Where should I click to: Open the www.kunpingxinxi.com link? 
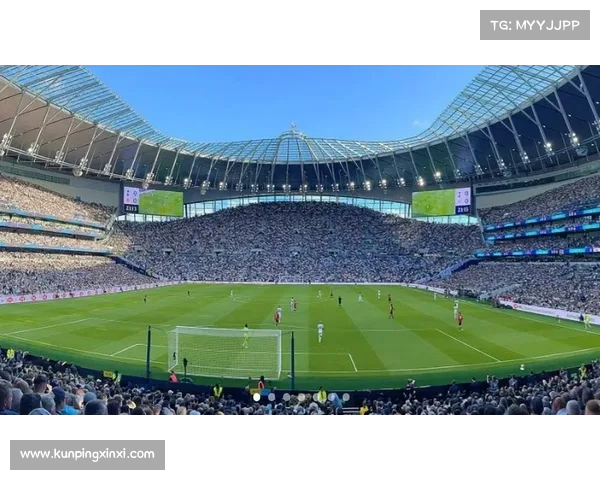point(87,455)
